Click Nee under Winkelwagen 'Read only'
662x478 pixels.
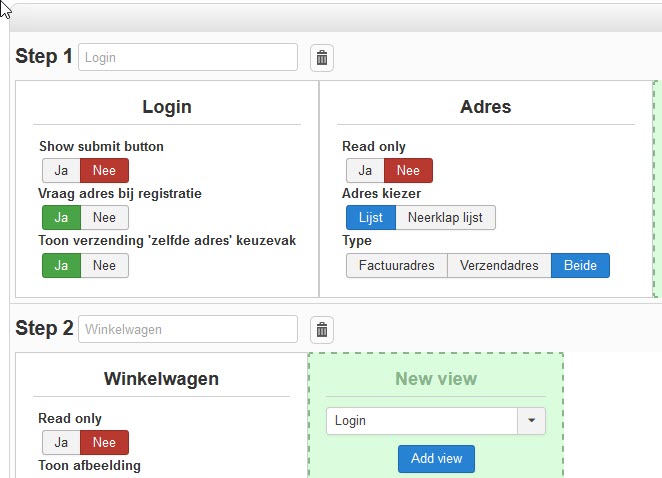point(105,442)
